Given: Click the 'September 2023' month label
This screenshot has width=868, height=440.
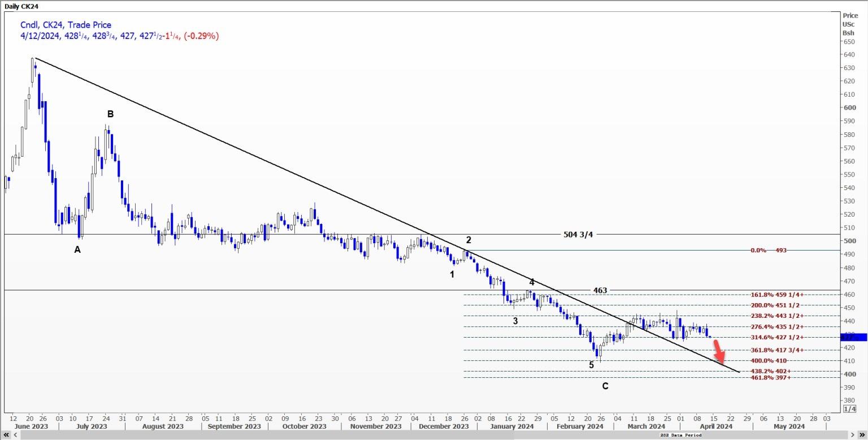Looking at the screenshot, I should point(235,426).
